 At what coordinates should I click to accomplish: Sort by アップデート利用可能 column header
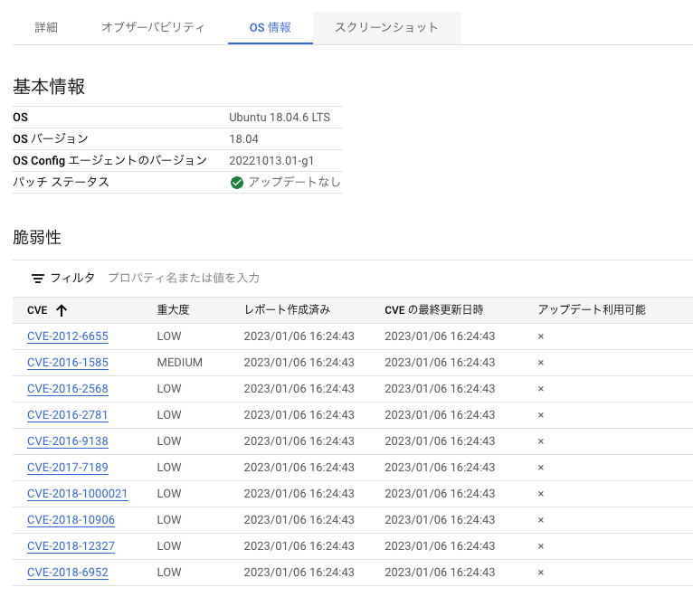(x=592, y=310)
